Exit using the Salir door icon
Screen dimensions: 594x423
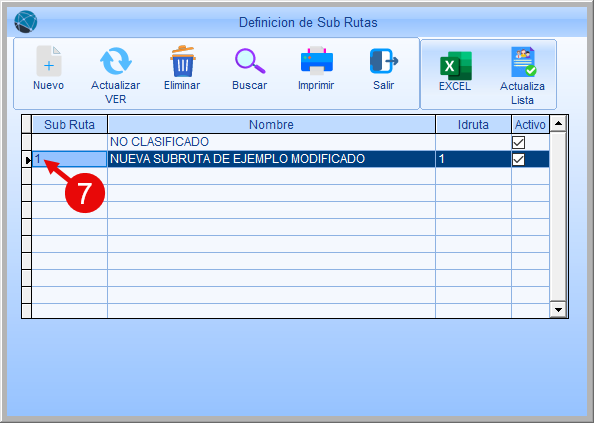click(383, 61)
